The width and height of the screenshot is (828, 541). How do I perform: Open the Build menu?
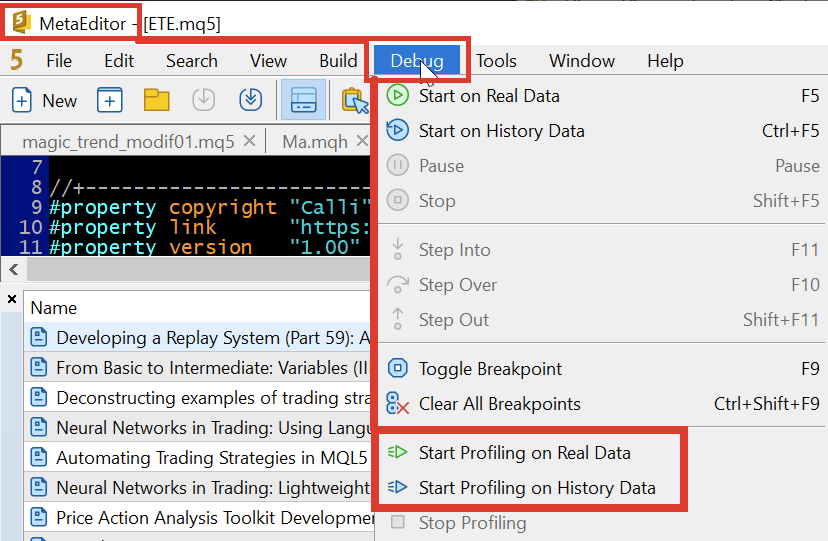coord(338,61)
